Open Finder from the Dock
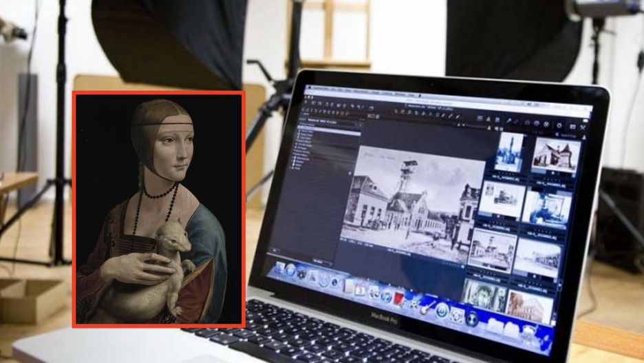Viewport: 644px width, 363px height. pyautogui.click(x=280, y=267)
